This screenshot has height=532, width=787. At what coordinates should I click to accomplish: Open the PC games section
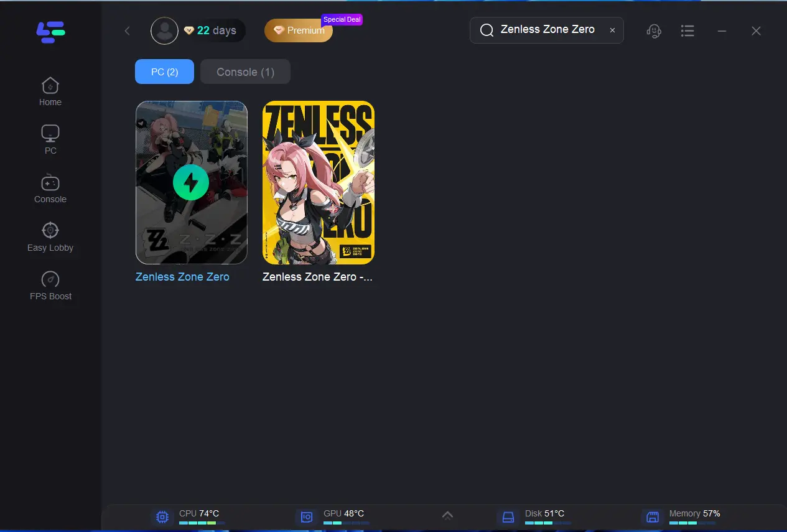pyautogui.click(x=50, y=140)
